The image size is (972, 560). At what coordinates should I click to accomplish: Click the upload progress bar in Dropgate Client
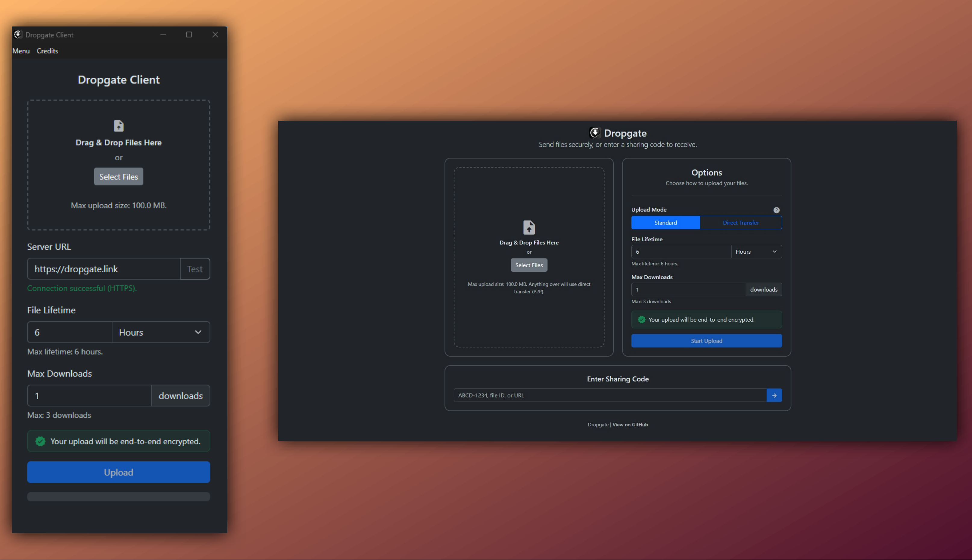tap(119, 497)
